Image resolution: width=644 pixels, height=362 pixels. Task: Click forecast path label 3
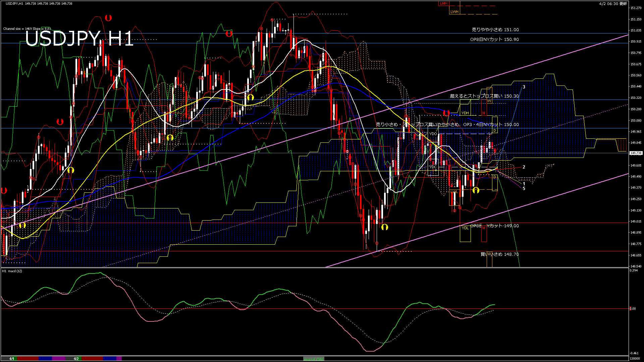(x=524, y=87)
